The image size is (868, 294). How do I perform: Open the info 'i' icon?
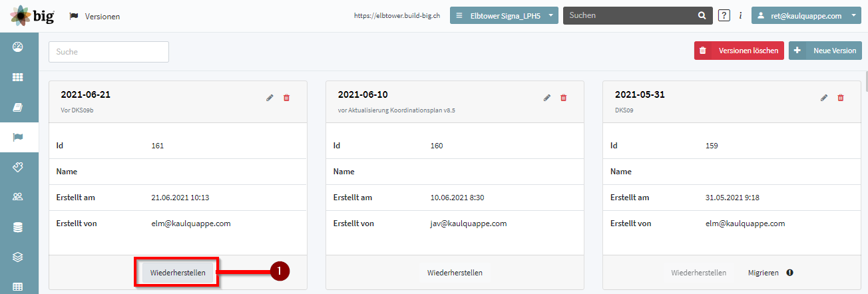click(x=740, y=15)
